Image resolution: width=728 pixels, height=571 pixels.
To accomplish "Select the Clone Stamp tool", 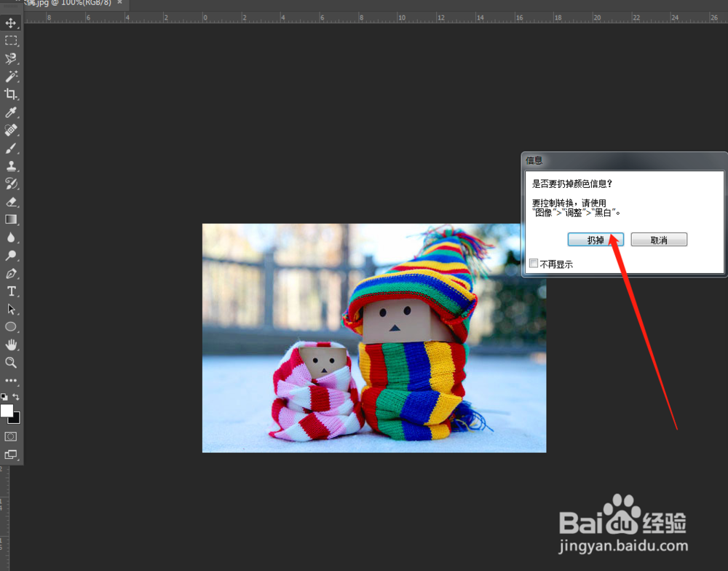I will pyautogui.click(x=11, y=166).
